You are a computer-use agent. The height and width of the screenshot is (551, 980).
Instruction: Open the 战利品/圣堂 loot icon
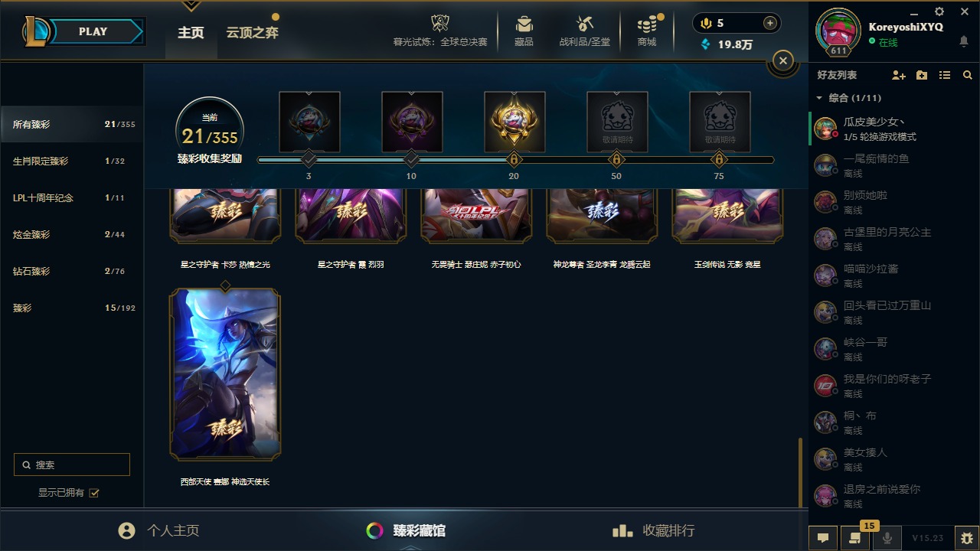coord(585,31)
